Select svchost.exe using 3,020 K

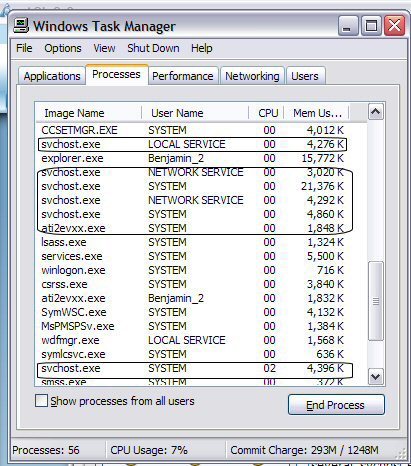201,172
